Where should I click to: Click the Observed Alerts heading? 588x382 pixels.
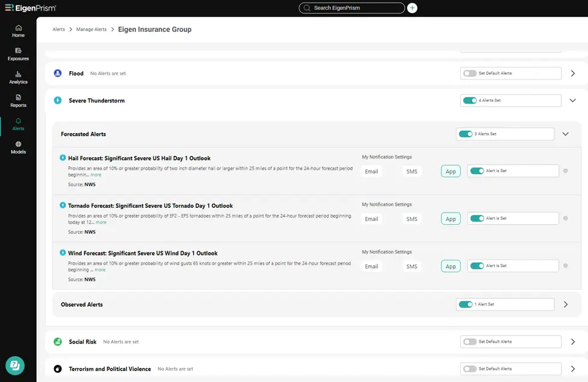82,304
